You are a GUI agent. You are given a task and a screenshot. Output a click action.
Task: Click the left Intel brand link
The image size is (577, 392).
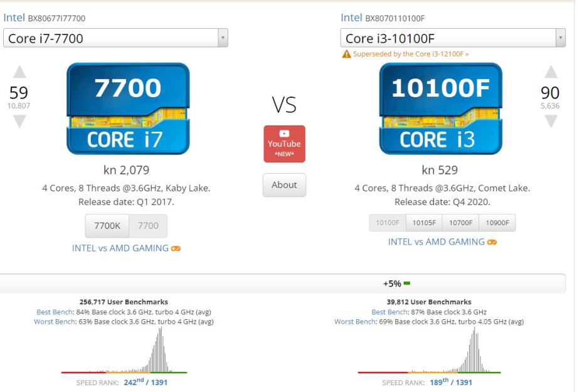14,18
